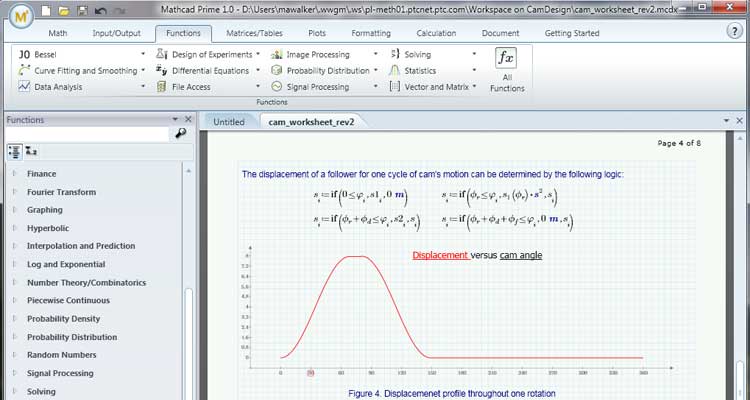The image size is (750, 400).
Task: Select Number Theory/Combinatorics category
Action: pos(87,283)
